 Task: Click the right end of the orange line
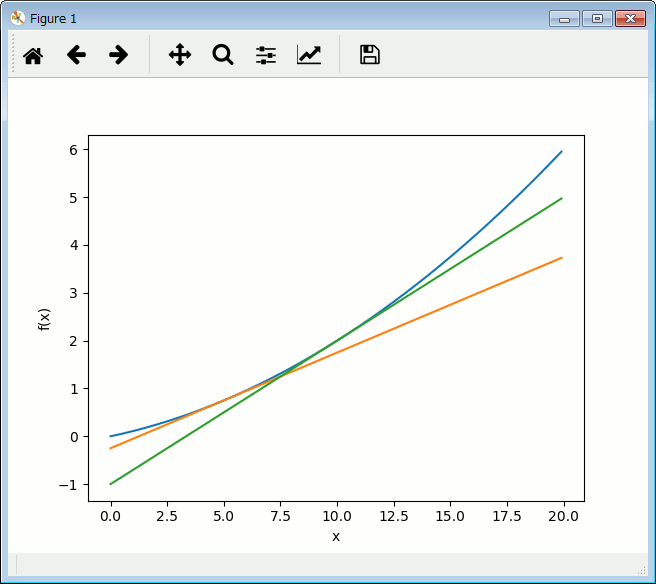[560, 258]
